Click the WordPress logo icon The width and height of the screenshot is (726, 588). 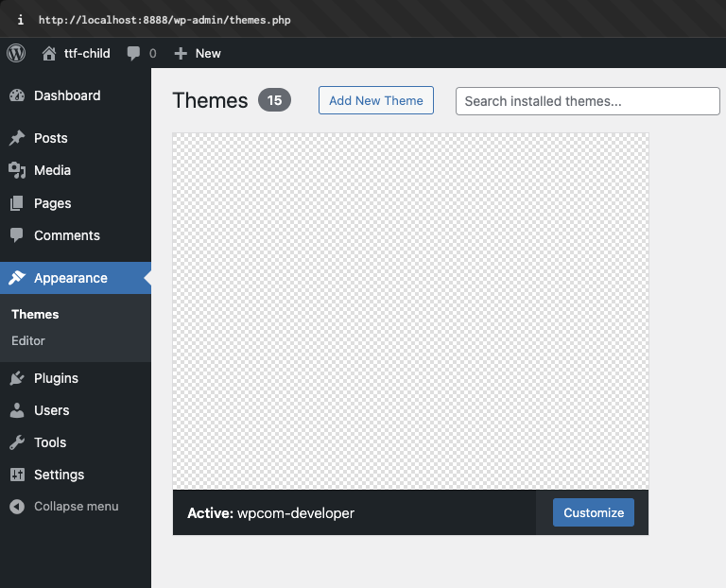pos(16,53)
